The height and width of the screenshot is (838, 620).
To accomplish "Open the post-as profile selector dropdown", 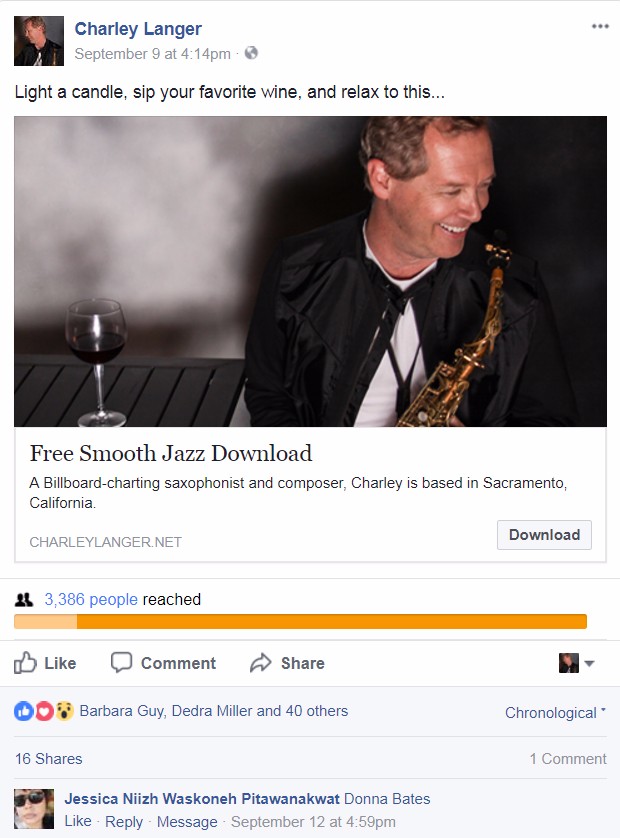I will [576, 663].
